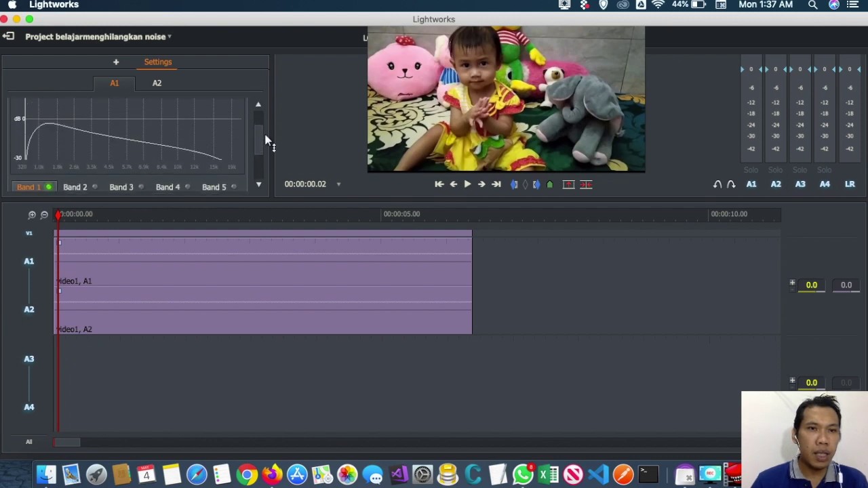Open the timecode dropdown arrow
This screenshot has height=488, width=868.
click(x=338, y=184)
